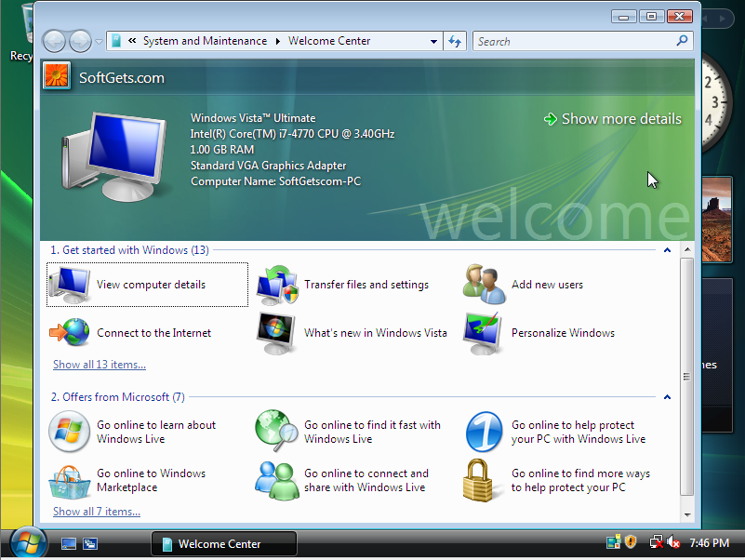This screenshot has height=560, width=745.
Task: Click the Forward navigation arrow
Action: [80, 41]
